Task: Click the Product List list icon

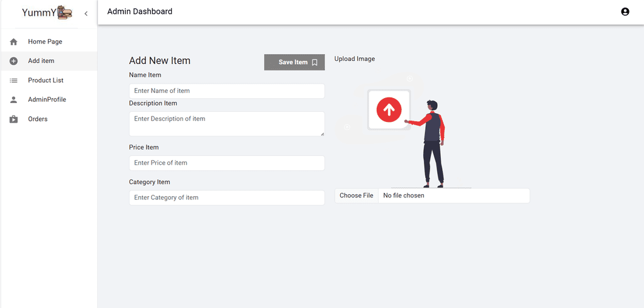Action: coord(14,80)
